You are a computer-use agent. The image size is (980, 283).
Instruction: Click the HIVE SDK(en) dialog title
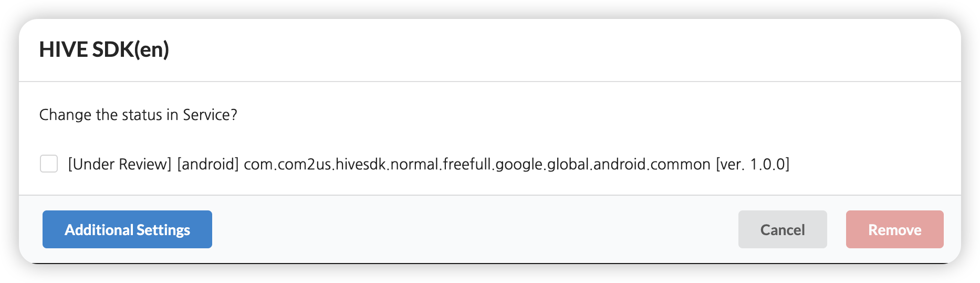(x=104, y=49)
